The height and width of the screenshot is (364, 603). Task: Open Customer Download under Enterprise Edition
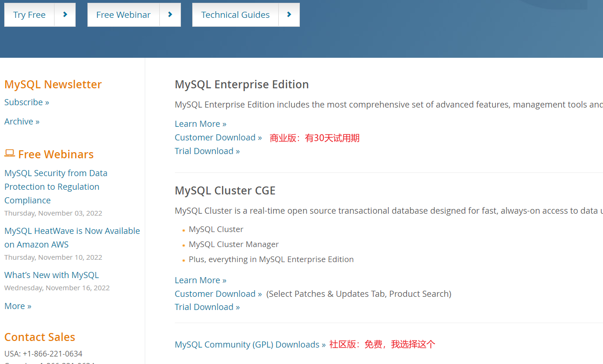pyautogui.click(x=219, y=138)
